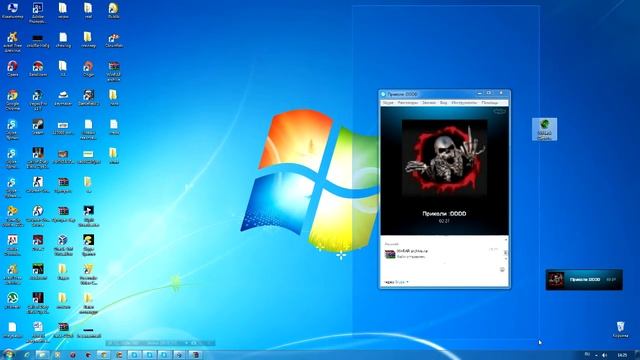Click the taskbar clock
This screenshot has height=360, width=640.
[622, 355]
